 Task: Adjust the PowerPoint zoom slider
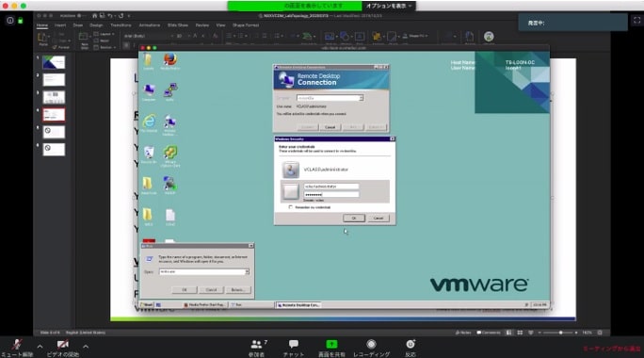click(x=560, y=333)
